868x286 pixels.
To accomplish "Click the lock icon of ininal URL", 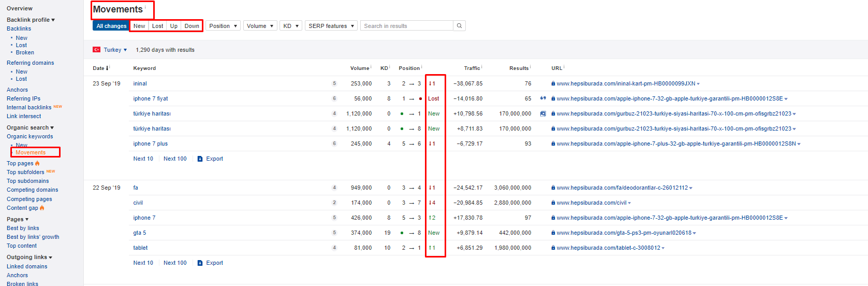I will (x=553, y=83).
